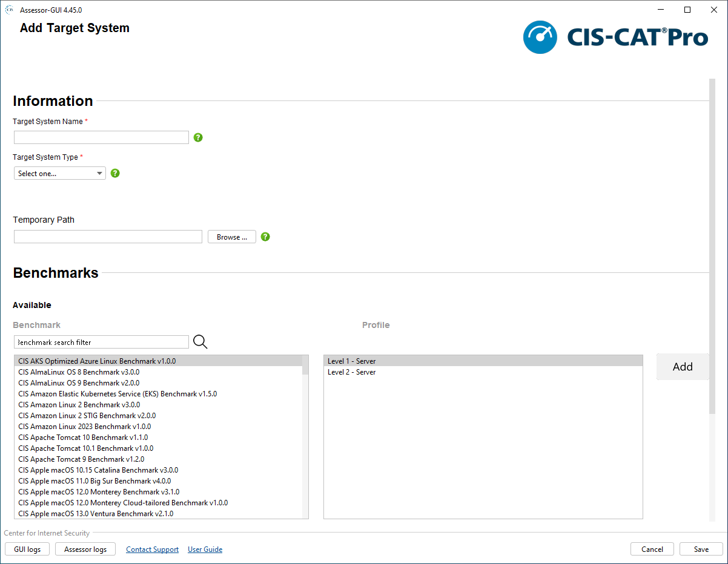Select the Level 2 - Server profile
This screenshot has height=564, width=728.
[352, 372]
